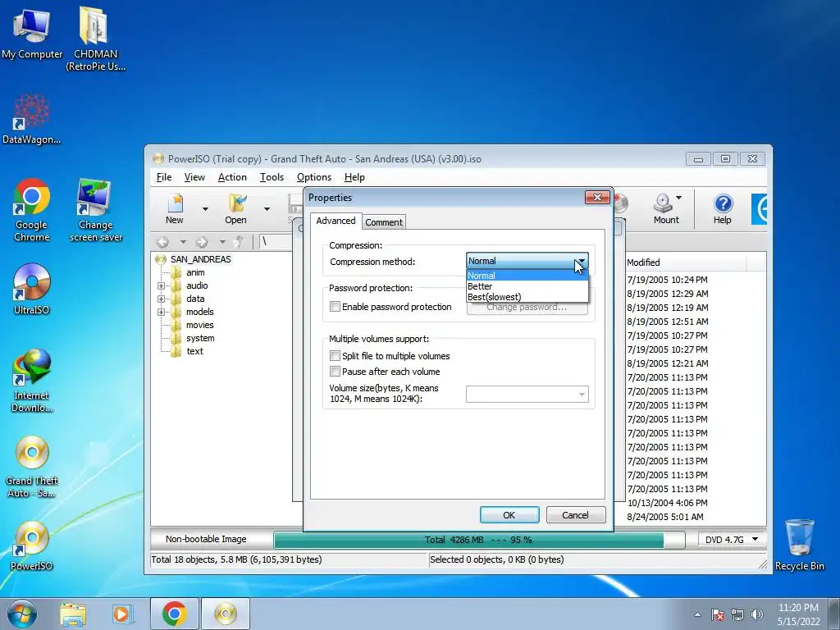
Task: Choose Best(slowest) compression option
Action: tap(527, 297)
